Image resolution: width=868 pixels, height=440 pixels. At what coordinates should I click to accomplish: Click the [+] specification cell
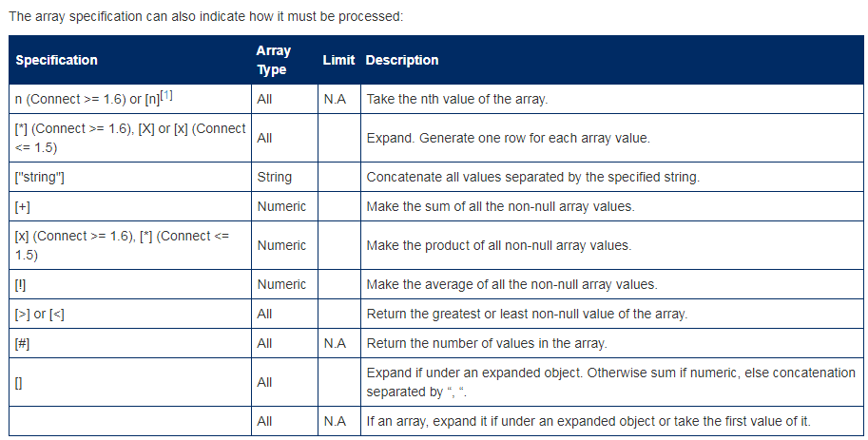pyautogui.click(x=24, y=206)
